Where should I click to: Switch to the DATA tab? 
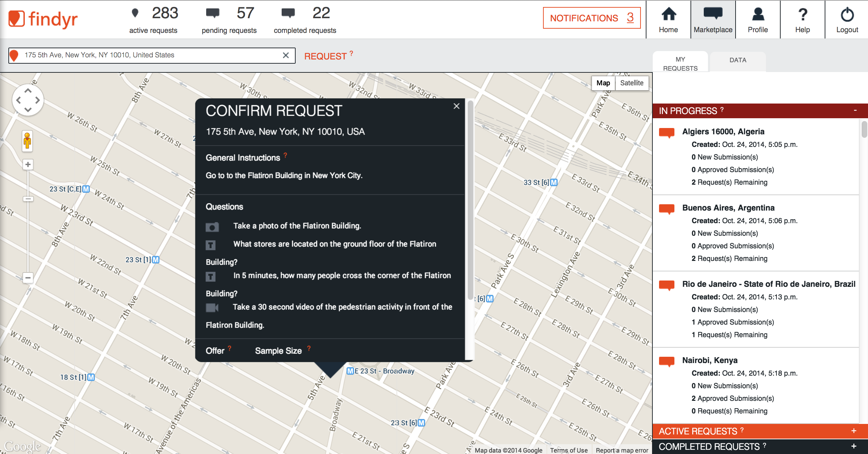(x=738, y=60)
